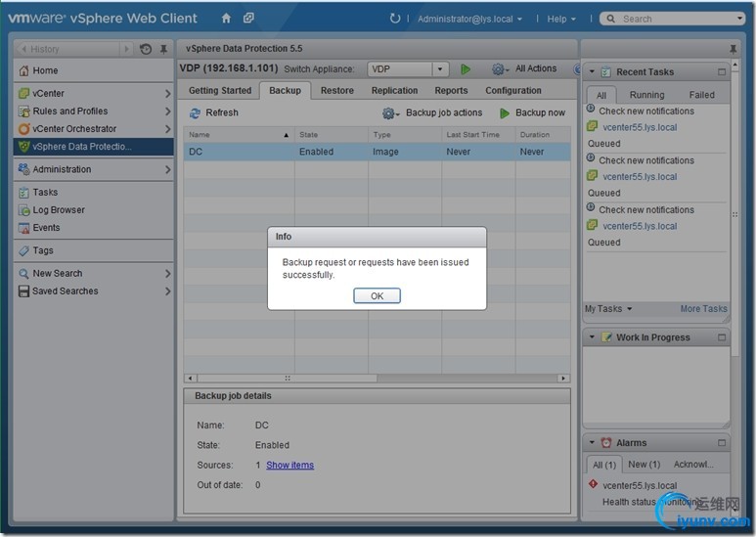The width and height of the screenshot is (756, 537).
Task: Maximize the Recent Tasks panel
Action: click(722, 71)
